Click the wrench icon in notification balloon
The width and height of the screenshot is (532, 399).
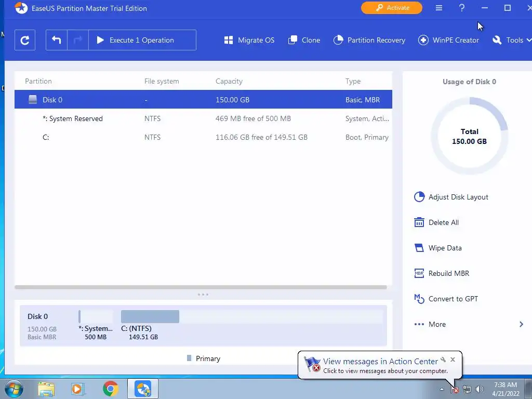coord(443,360)
